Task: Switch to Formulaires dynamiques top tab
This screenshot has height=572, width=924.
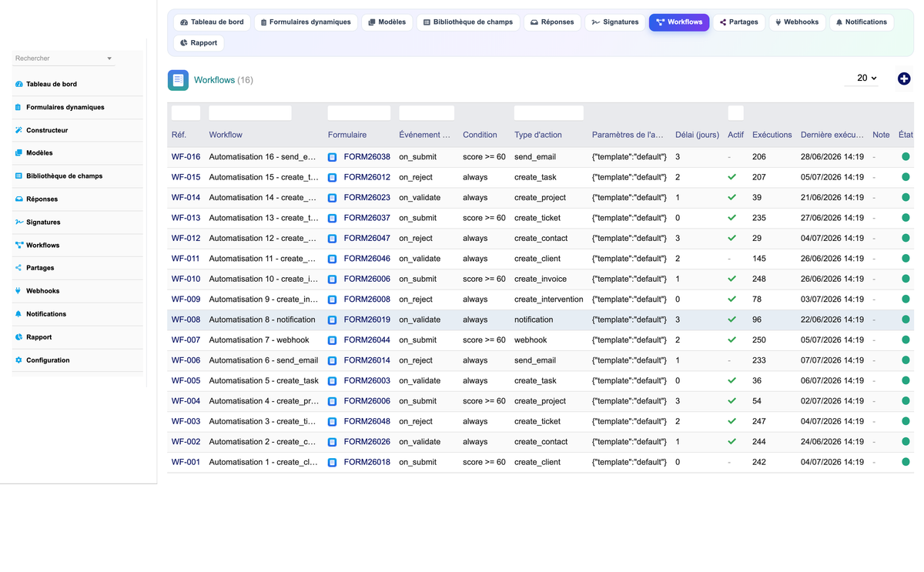Action: 306,22
